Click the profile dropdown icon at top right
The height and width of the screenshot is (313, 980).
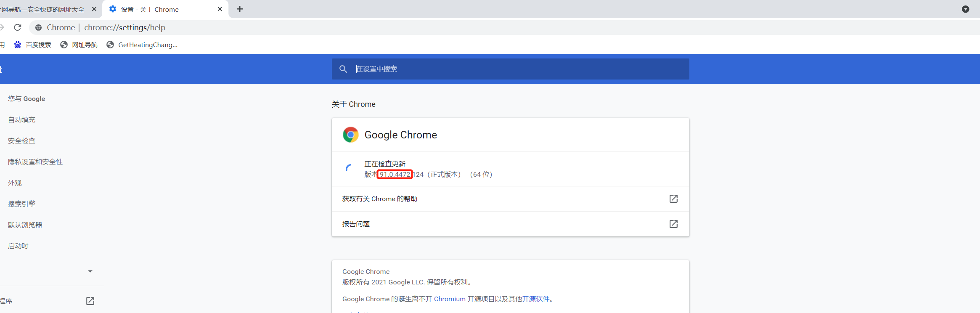pos(966,9)
